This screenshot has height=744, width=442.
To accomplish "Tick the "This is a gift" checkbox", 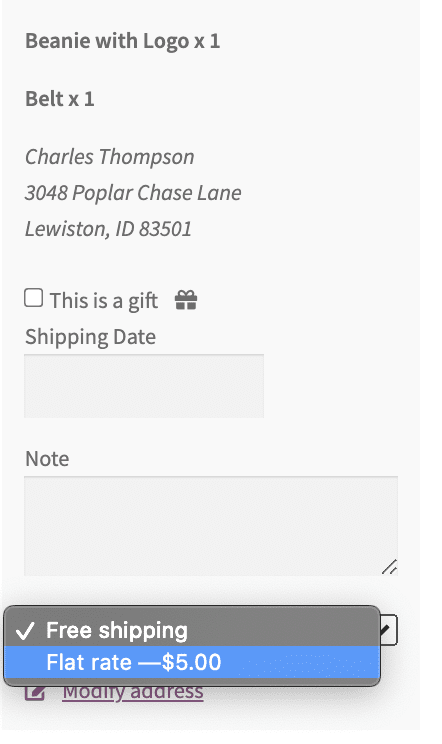I will point(34,298).
